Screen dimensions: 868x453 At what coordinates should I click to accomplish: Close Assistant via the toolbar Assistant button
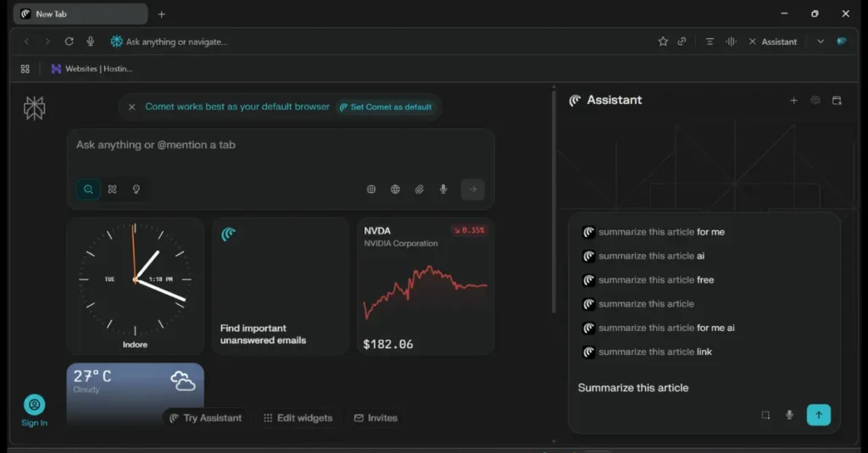773,41
